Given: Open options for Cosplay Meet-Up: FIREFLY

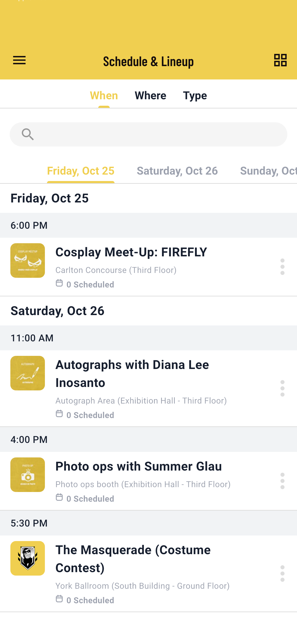Looking at the screenshot, I should [282, 267].
